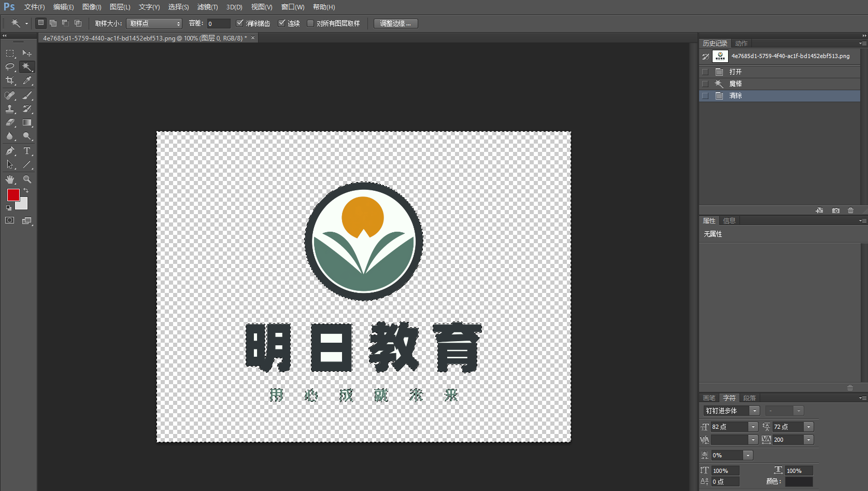
Task: Create a new history snapshot
Action: (835, 211)
